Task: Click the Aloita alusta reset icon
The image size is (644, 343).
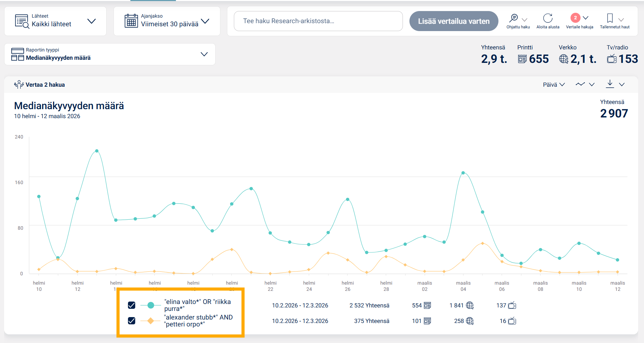Action: 548,18
